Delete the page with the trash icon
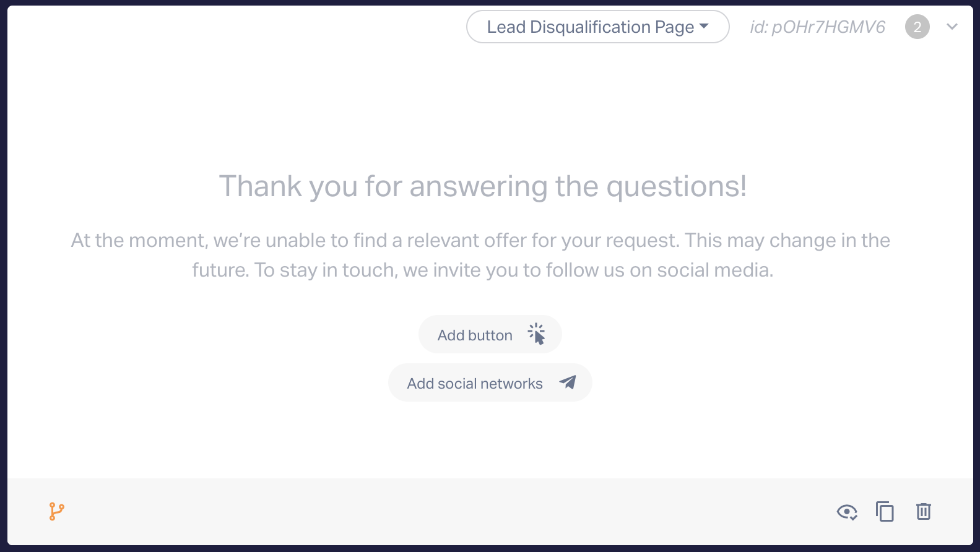The height and width of the screenshot is (552, 980). 923,512
